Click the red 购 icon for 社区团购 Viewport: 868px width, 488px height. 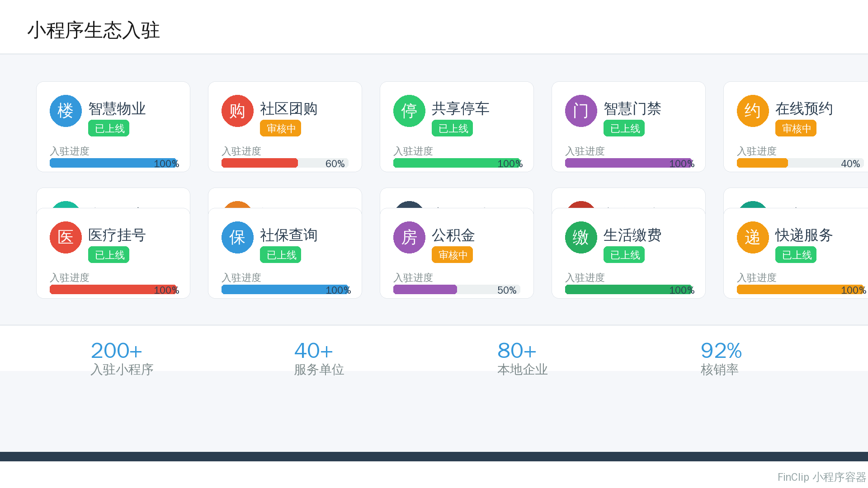(237, 111)
